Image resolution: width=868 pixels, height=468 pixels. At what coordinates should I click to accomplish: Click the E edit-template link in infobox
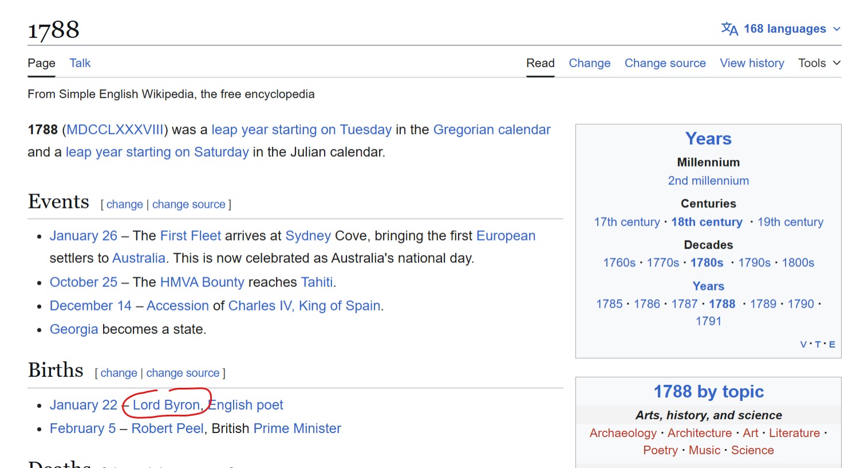click(832, 344)
